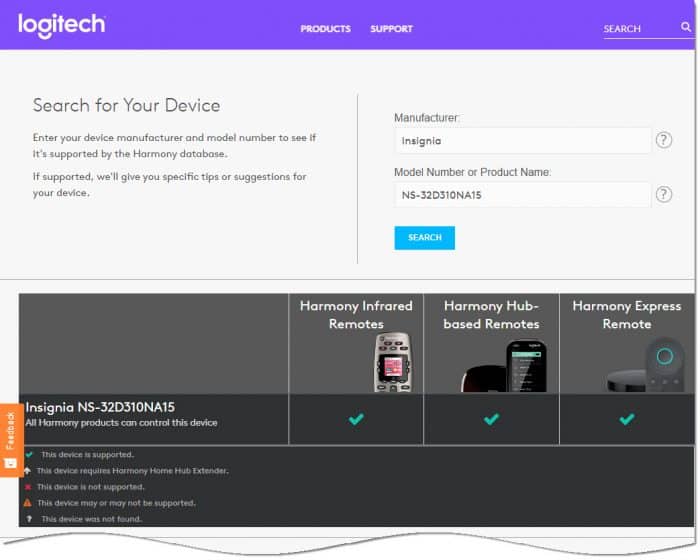This screenshot has height=560, width=700.
Task: Click the Feedback envelope icon
Action: [x=10, y=464]
